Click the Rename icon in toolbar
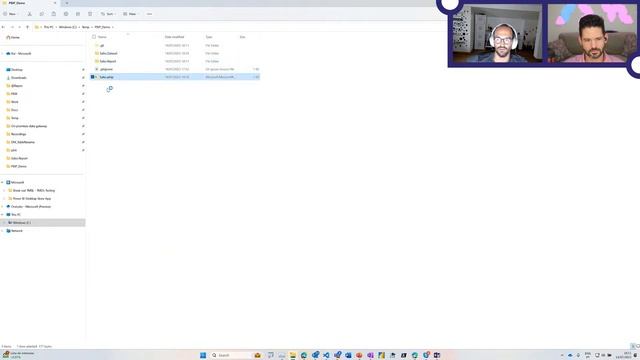The width and height of the screenshot is (640, 360). click(66, 14)
